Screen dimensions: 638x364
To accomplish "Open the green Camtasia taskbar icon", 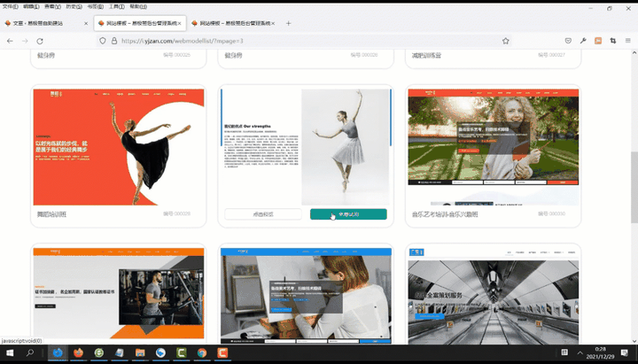I will (x=181, y=352).
